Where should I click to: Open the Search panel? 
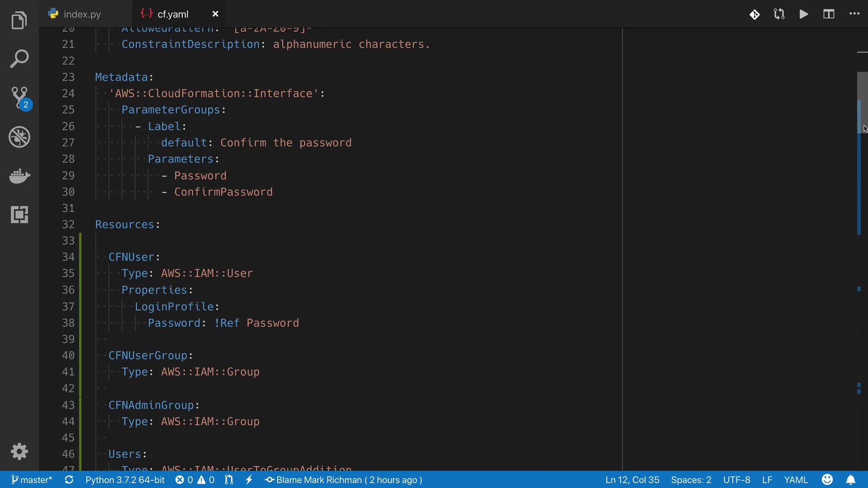point(19,59)
